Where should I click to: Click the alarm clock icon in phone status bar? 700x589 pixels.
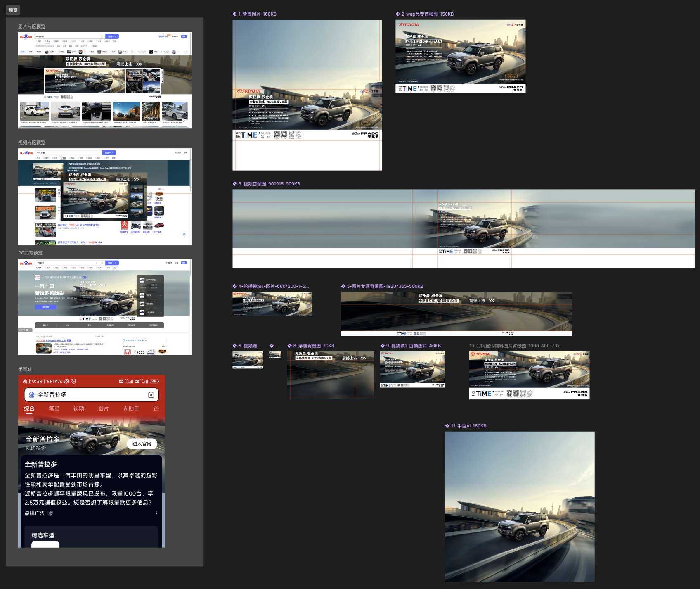[74, 381]
